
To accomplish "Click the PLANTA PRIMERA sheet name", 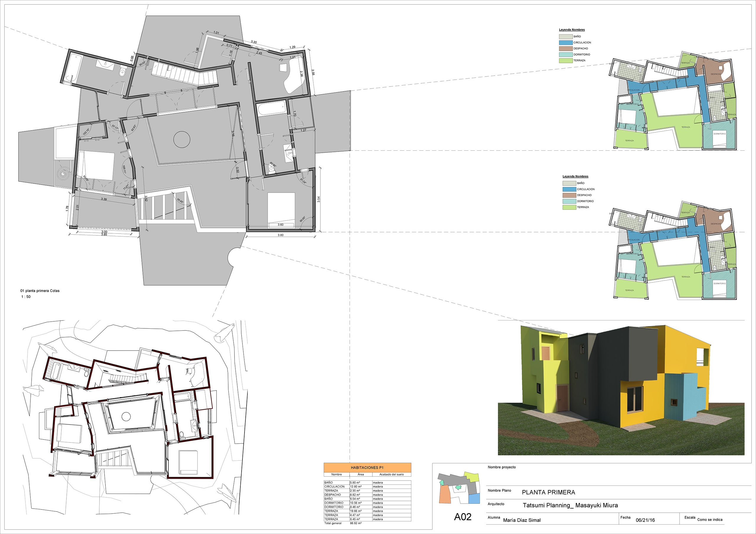I will (x=548, y=493).
